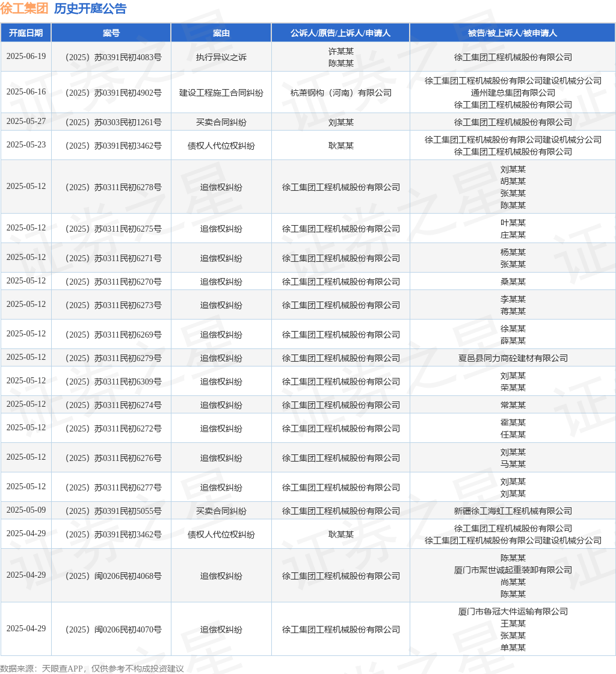Click defendant 叶某某
616x674 pixels.
tap(513, 223)
